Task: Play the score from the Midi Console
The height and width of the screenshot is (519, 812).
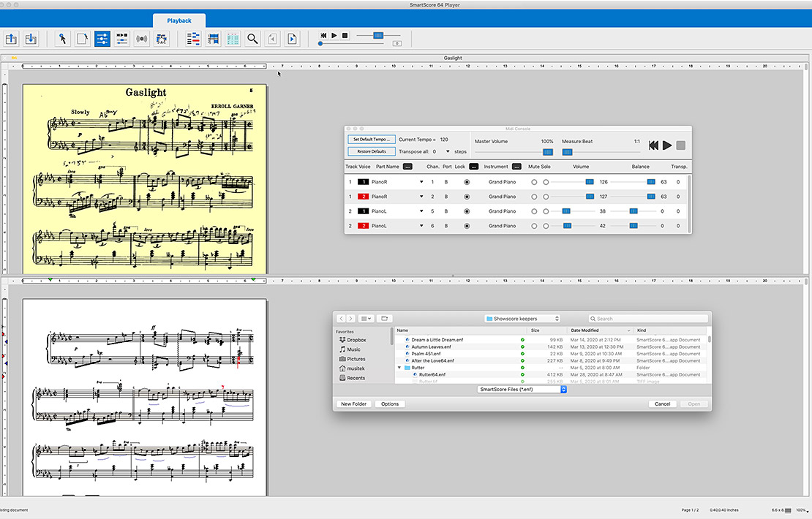Action: (667, 145)
